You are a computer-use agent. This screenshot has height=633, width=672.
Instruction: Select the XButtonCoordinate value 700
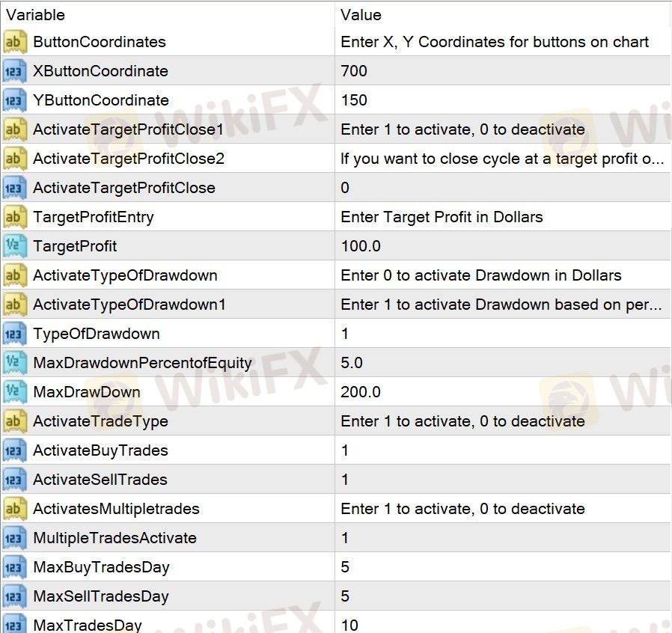[x=354, y=71]
